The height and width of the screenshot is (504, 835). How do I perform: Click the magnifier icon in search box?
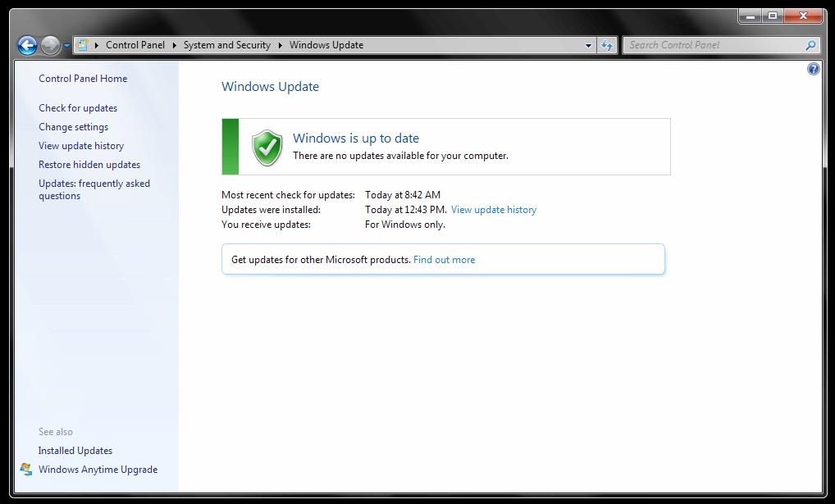click(810, 45)
